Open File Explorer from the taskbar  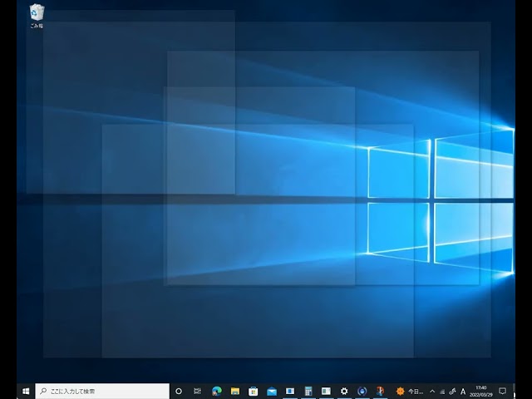234,392
